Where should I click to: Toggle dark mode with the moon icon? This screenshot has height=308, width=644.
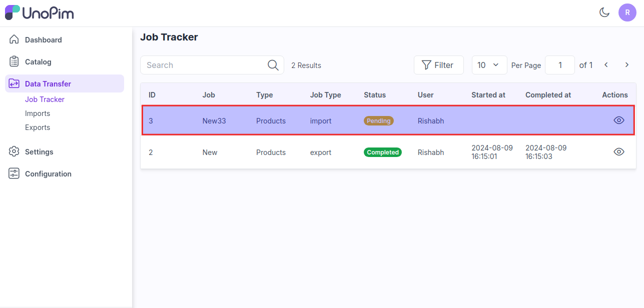[604, 12]
